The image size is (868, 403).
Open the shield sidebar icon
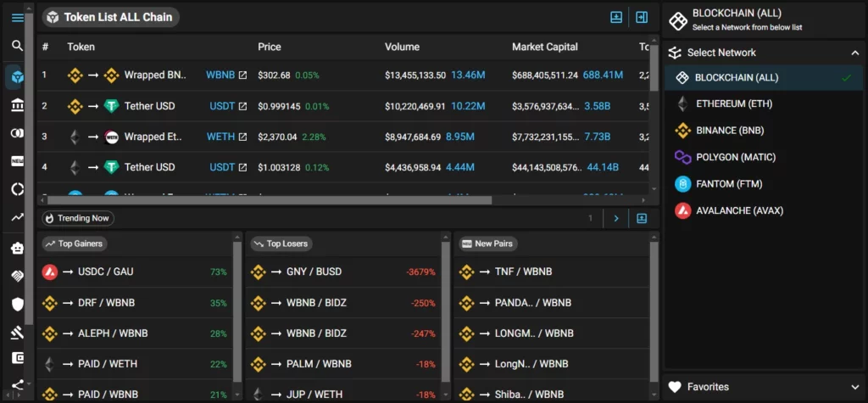(18, 304)
